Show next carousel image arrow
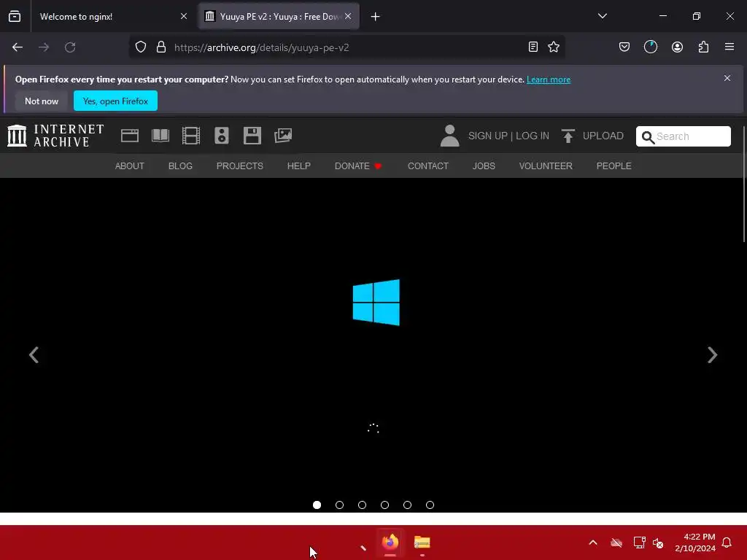The height and width of the screenshot is (560, 747). 712,355
